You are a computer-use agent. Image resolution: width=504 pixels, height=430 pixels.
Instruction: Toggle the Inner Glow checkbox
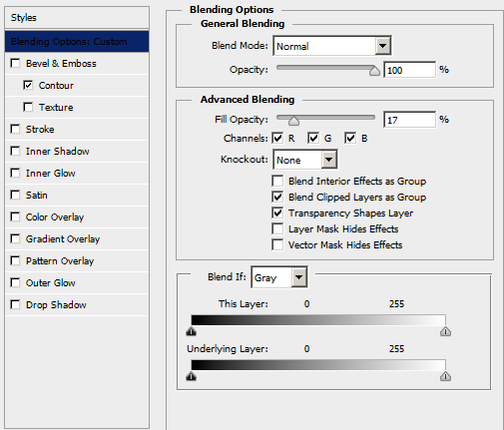point(15,173)
